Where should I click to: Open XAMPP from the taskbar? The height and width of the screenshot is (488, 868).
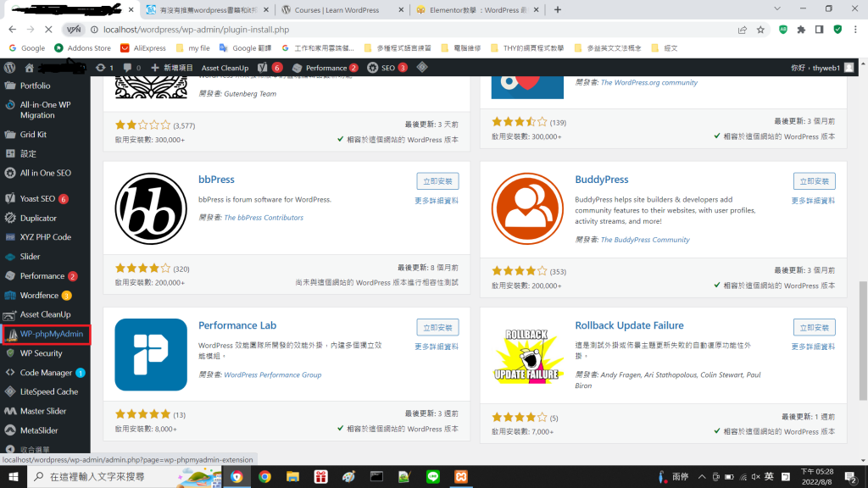(x=461, y=476)
